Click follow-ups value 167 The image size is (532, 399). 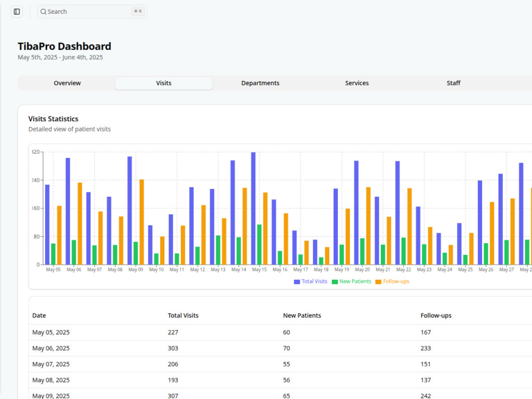click(426, 332)
